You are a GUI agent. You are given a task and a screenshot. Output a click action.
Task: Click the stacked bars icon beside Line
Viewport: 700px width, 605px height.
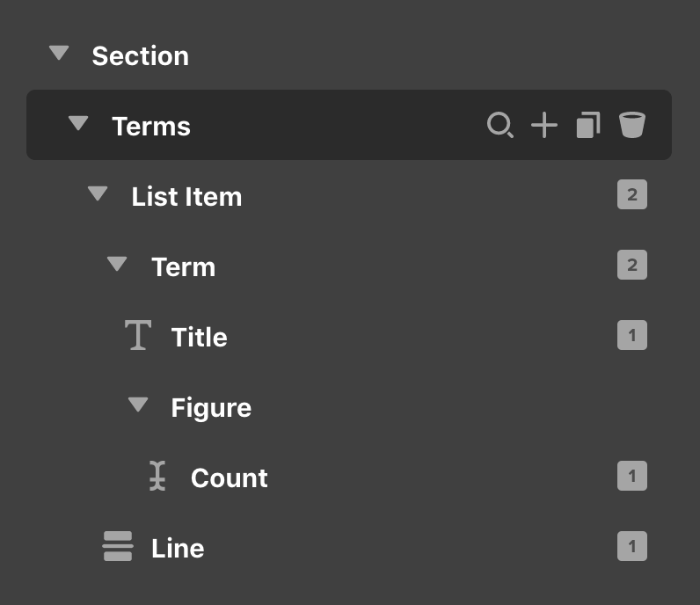click(118, 547)
